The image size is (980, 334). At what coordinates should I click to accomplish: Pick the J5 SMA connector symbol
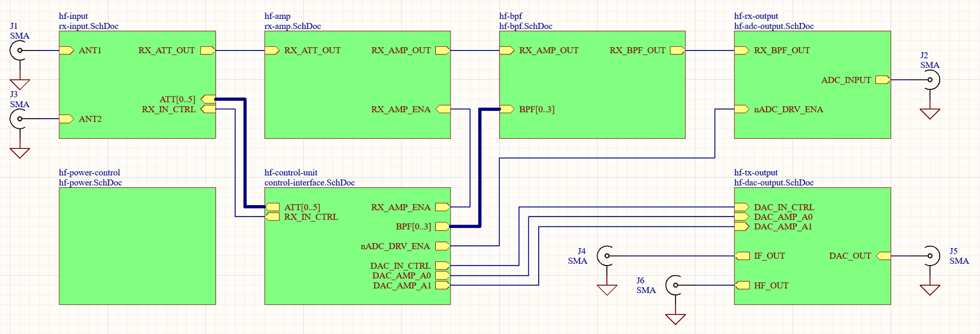click(932, 256)
